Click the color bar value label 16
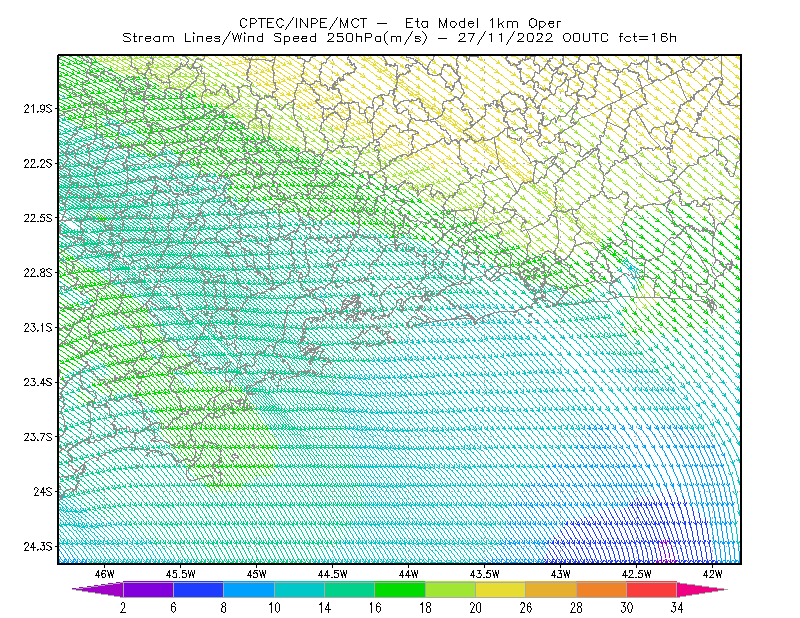Image resolution: width=800 pixels, height=618 pixels. point(375,608)
